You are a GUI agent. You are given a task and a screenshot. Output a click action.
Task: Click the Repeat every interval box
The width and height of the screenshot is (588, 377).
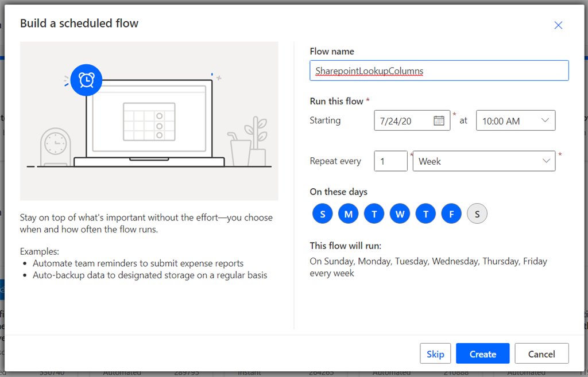click(390, 161)
